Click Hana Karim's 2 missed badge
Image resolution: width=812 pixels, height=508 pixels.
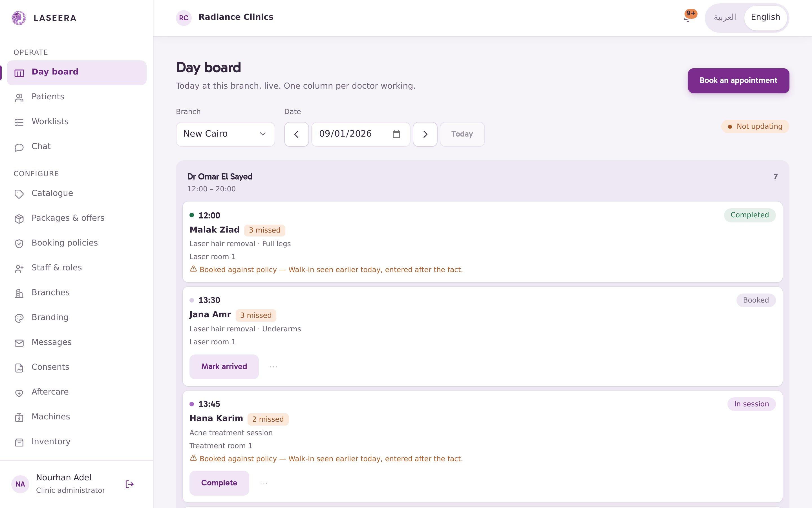268,419
